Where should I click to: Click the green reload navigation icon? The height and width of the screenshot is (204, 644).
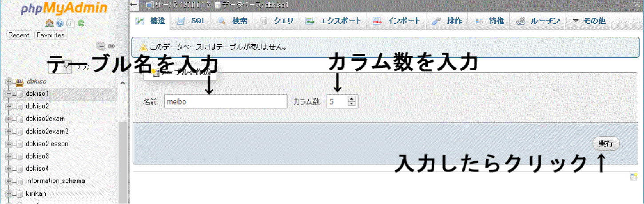point(81,23)
